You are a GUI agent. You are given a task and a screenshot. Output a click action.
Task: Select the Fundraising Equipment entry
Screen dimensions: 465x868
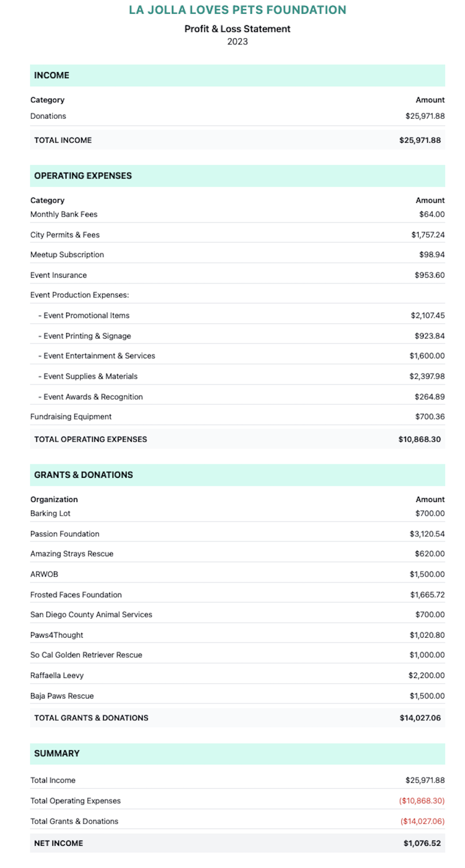tap(71, 417)
